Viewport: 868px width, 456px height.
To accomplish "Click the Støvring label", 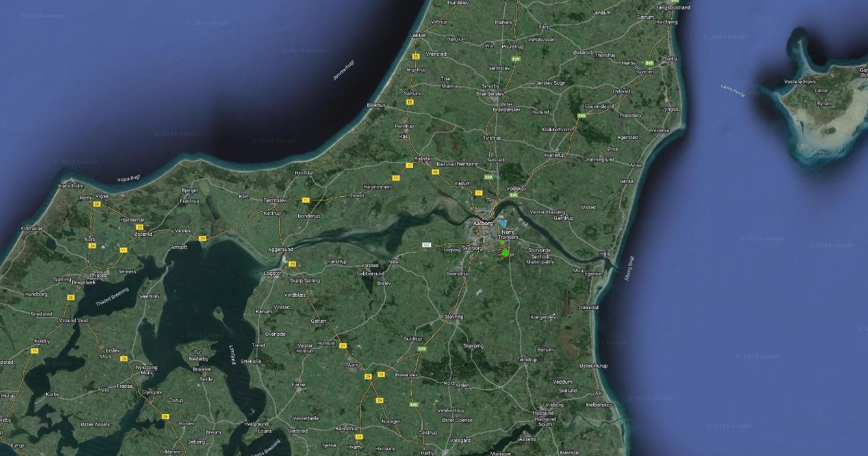I will pyautogui.click(x=453, y=316).
